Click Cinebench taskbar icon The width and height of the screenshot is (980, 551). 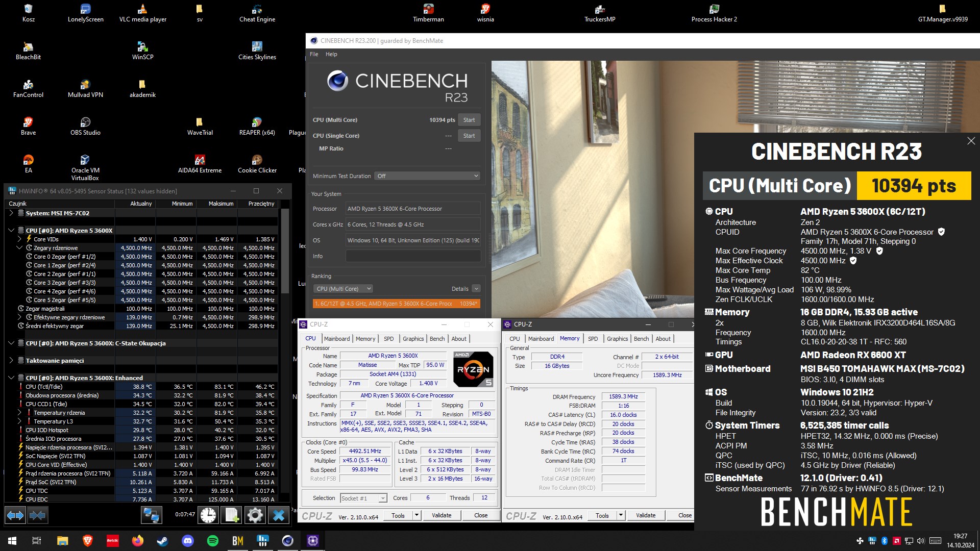tap(288, 541)
